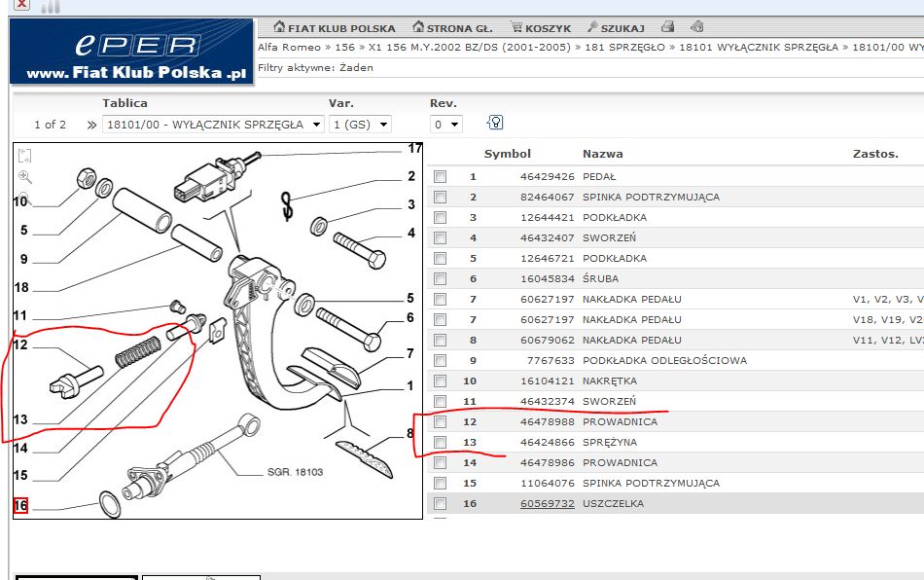Viewport: 924px width, 580px height.
Task: Click the Zastos. column header
Action: (x=875, y=154)
